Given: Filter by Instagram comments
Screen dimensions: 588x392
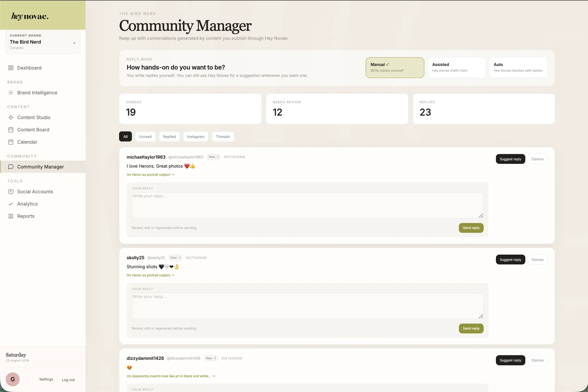Looking at the screenshot, I should [x=196, y=137].
